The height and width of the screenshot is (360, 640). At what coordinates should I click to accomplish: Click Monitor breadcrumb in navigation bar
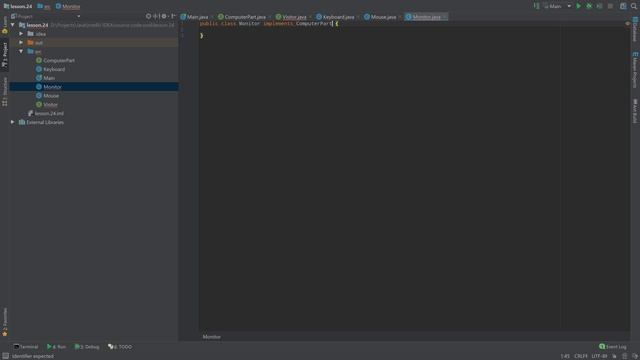[68, 6]
